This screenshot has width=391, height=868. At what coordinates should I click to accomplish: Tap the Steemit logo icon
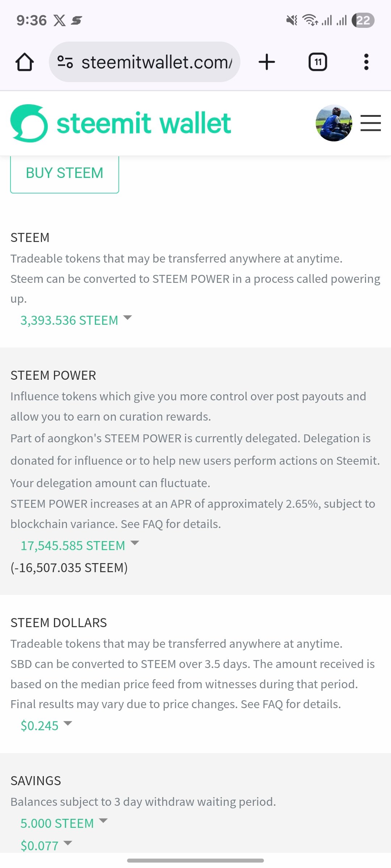click(x=29, y=123)
